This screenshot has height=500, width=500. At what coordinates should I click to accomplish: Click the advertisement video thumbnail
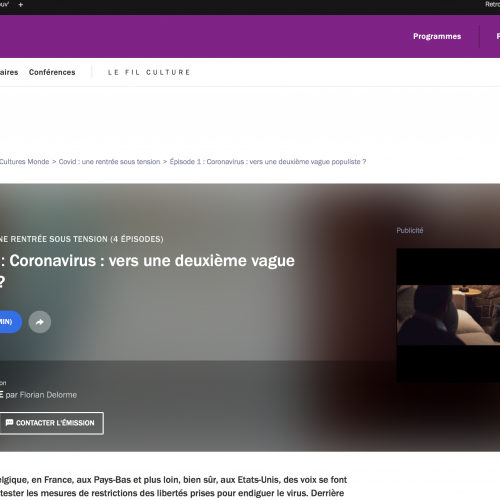point(448,315)
